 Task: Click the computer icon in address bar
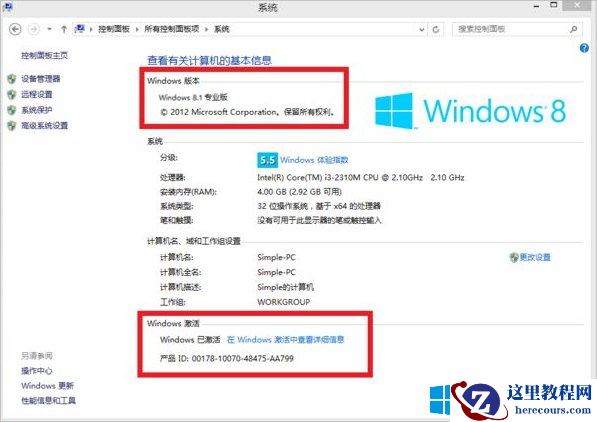coord(80,29)
